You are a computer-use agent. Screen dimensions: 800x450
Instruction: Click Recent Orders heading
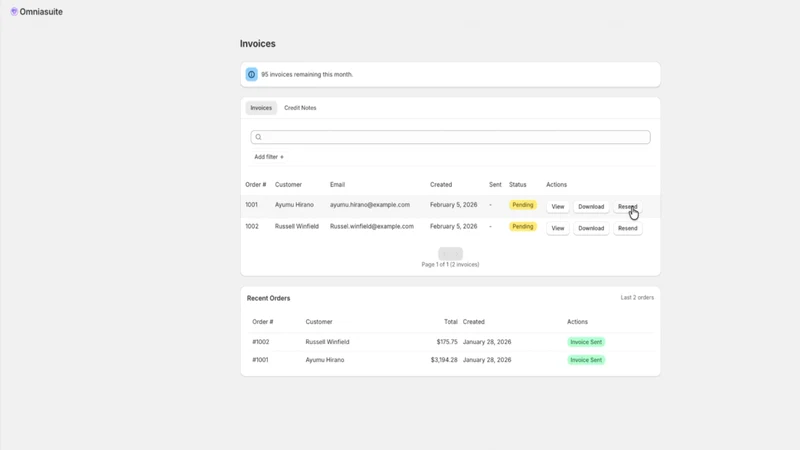pos(268,298)
